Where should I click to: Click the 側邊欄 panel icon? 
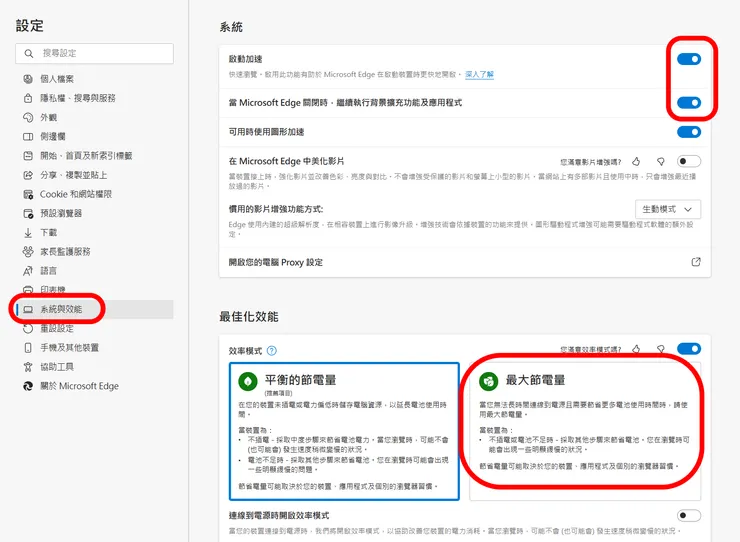(28, 136)
